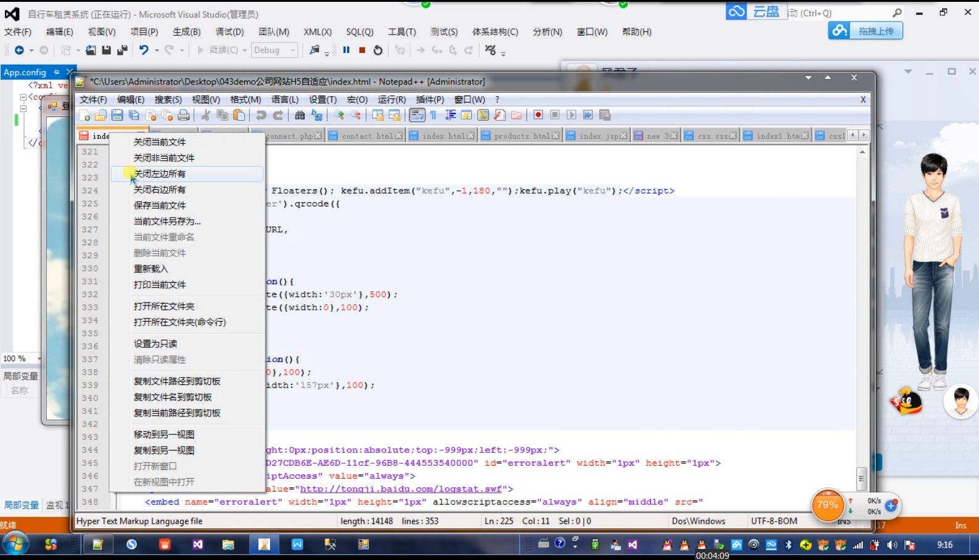
Task: Click the 云盘 cloud drive button
Action: click(x=756, y=12)
